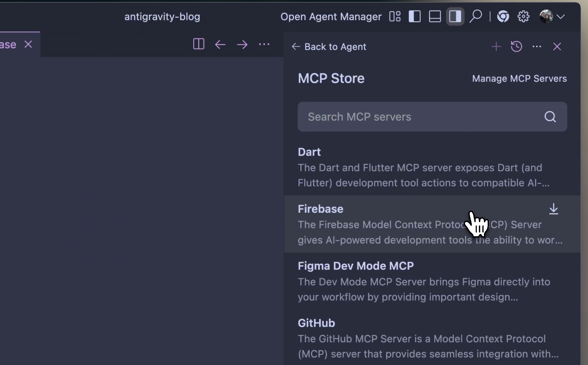Start new conversation with plus icon
The image size is (588, 365).
496,47
